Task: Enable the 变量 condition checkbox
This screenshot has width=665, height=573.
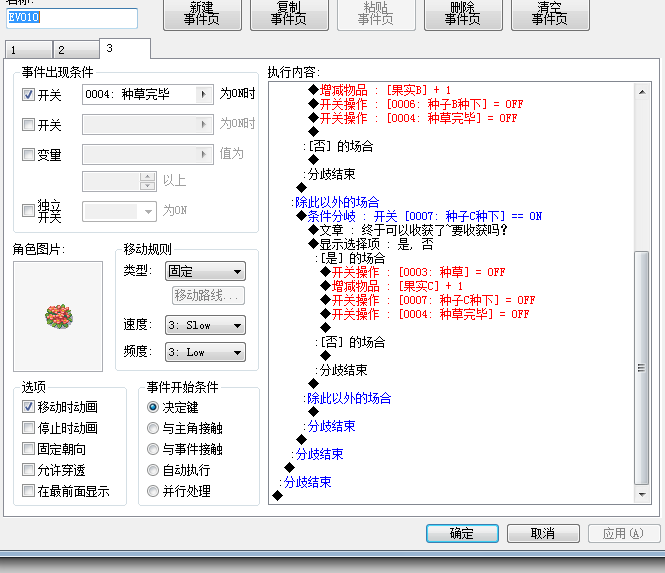Action: point(28,154)
